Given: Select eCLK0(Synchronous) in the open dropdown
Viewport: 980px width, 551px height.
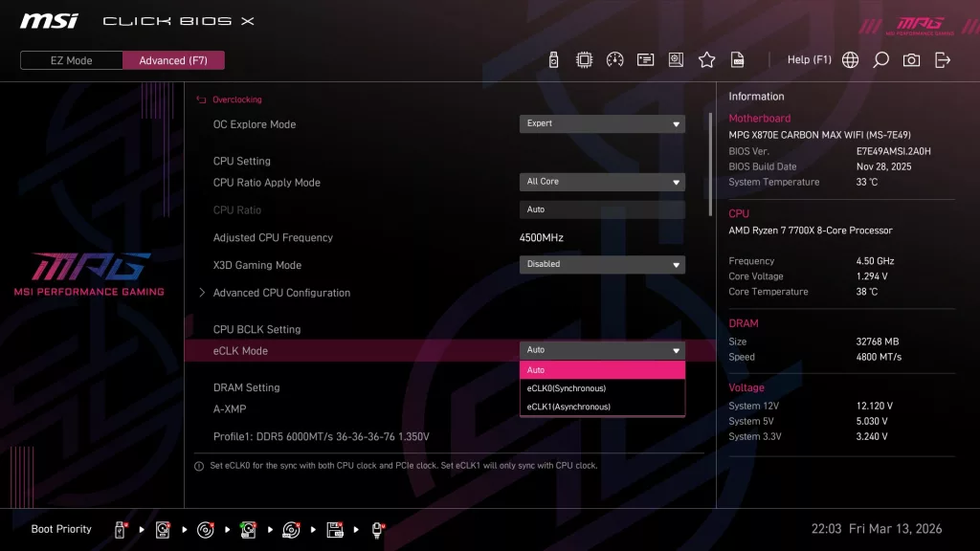Looking at the screenshot, I should point(601,388).
